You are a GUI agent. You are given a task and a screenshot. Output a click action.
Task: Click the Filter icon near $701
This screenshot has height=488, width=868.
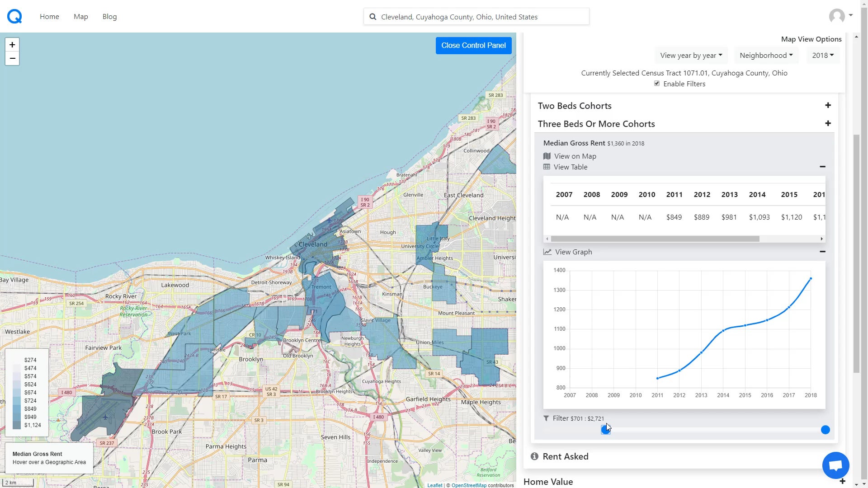(546, 418)
